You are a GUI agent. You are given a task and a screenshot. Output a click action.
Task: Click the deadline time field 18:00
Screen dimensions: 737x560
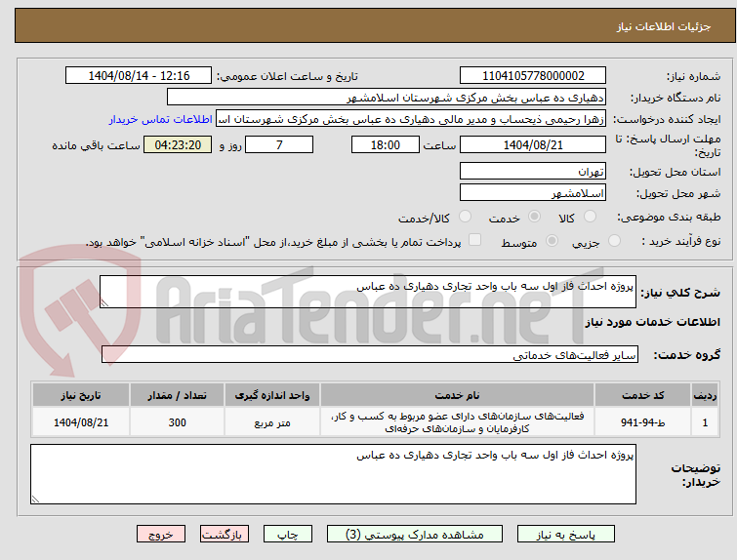[x=386, y=144]
